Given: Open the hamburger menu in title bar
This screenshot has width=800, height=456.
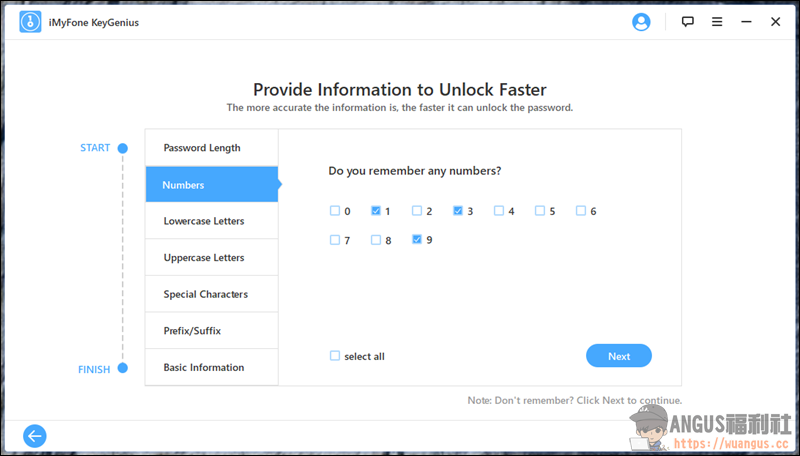Looking at the screenshot, I should [x=716, y=22].
